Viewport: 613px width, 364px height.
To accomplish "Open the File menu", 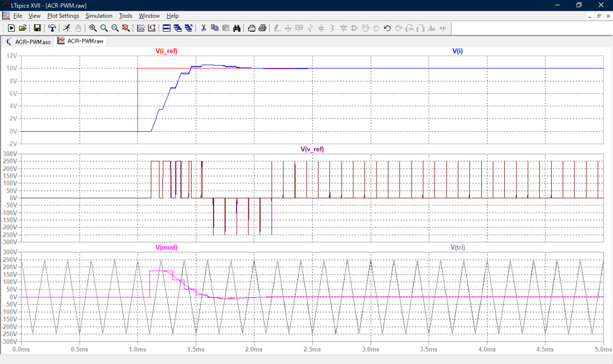I will pos(17,16).
